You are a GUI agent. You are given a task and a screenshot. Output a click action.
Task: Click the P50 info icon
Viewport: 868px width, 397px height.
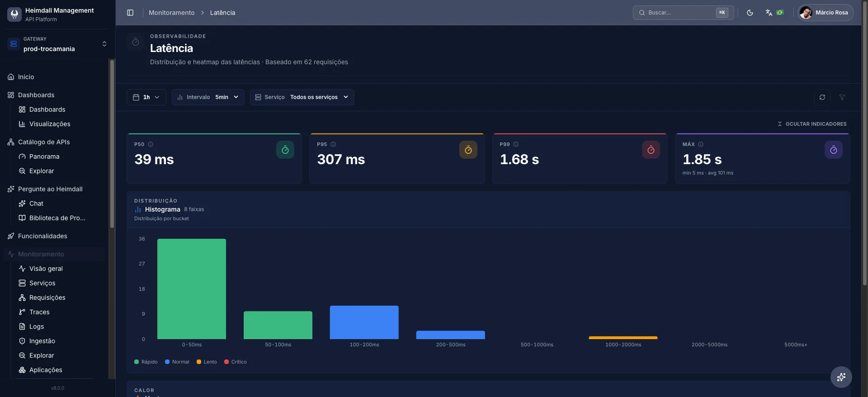coord(151,144)
